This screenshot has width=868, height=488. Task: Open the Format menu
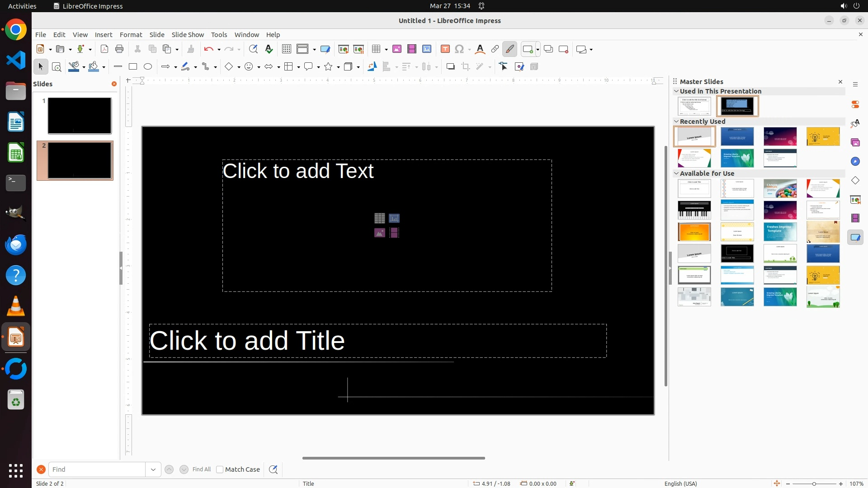pyautogui.click(x=131, y=35)
